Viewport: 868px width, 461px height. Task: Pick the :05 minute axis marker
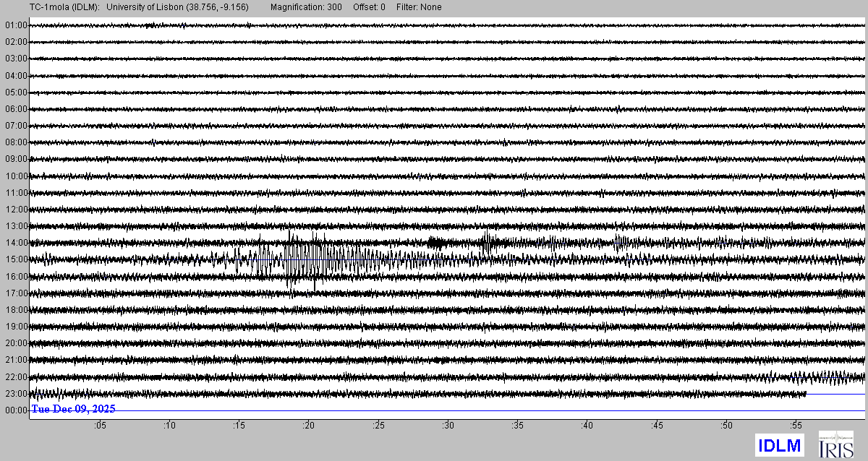click(99, 426)
